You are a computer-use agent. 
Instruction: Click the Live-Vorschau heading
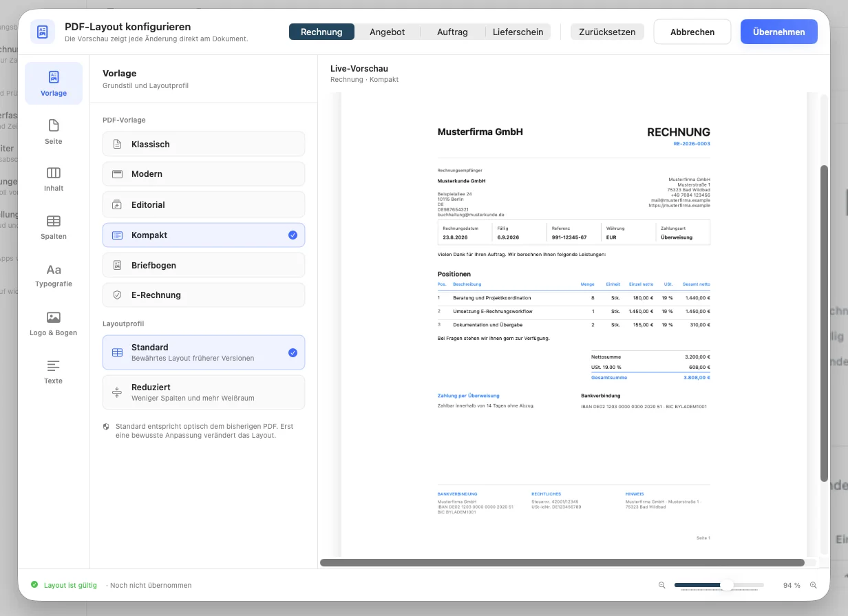[x=359, y=68]
